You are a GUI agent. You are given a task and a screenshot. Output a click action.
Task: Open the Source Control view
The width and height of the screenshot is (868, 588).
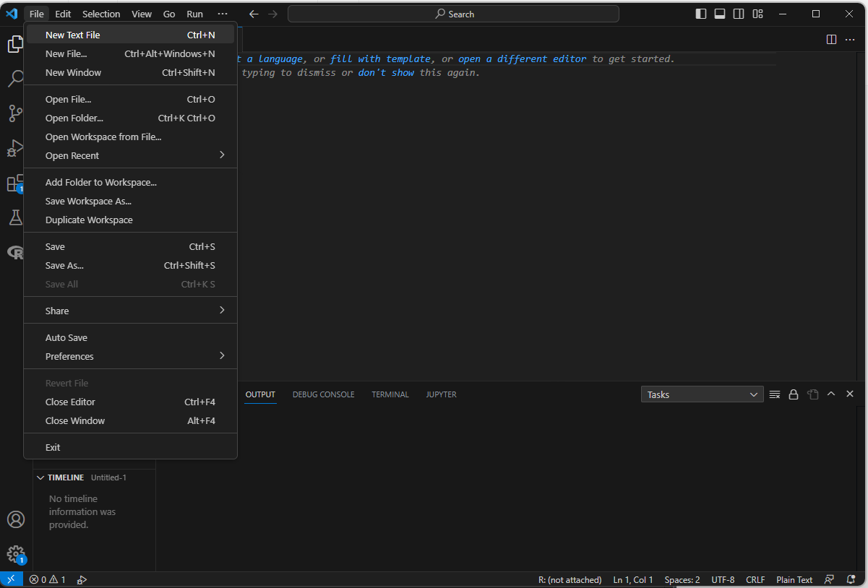pyautogui.click(x=15, y=113)
